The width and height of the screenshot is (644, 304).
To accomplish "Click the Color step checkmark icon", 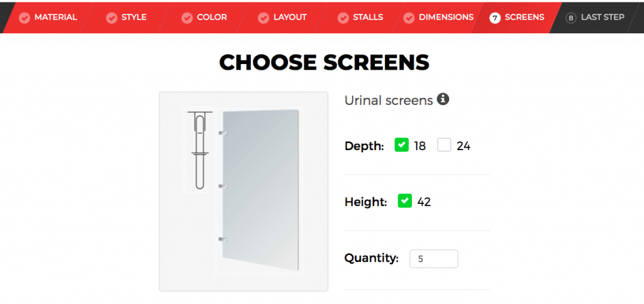I will pyautogui.click(x=187, y=18).
